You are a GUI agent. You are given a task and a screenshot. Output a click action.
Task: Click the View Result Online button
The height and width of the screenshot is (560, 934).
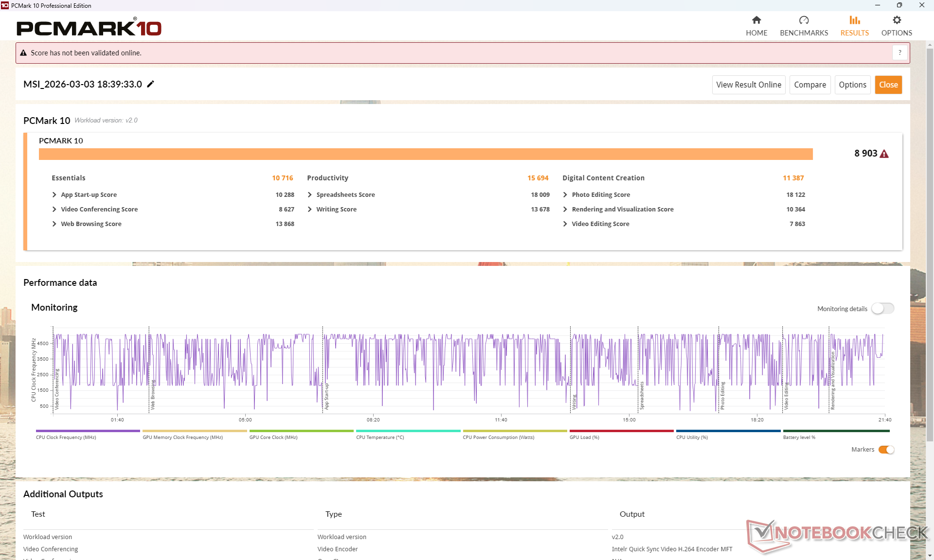pyautogui.click(x=748, y=85)
